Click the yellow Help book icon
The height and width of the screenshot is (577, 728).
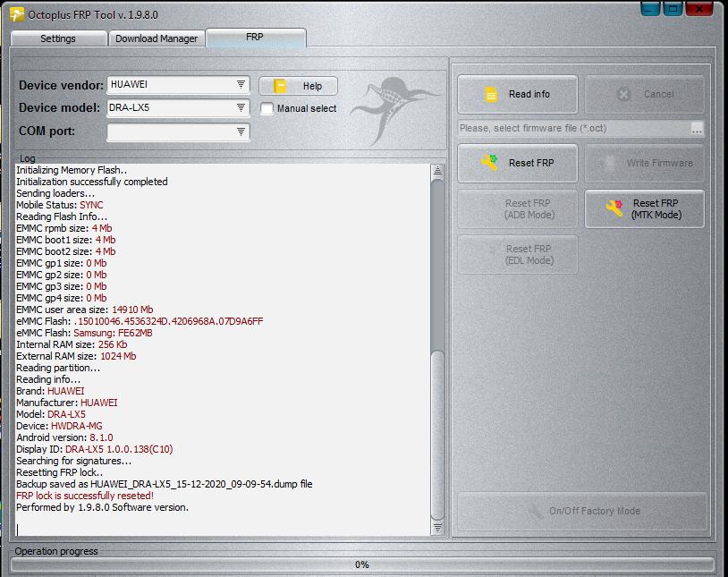pos(280,86)
